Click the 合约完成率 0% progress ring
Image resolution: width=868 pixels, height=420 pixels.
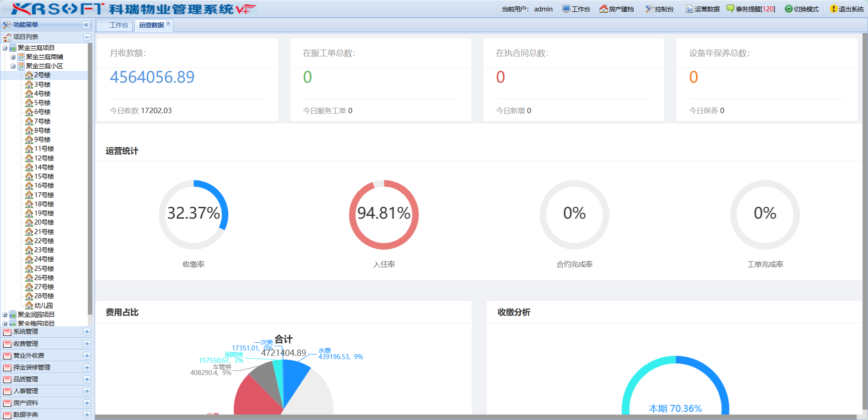point(575,215)
